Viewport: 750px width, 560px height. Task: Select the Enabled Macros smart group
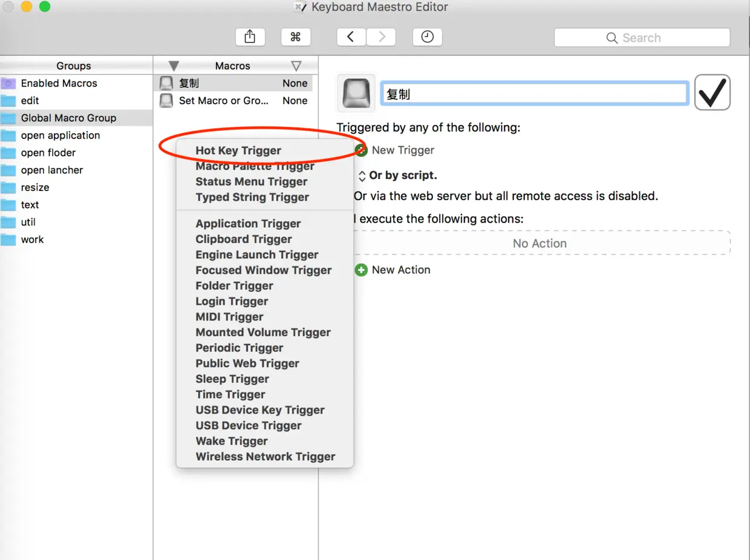point(76,83)
